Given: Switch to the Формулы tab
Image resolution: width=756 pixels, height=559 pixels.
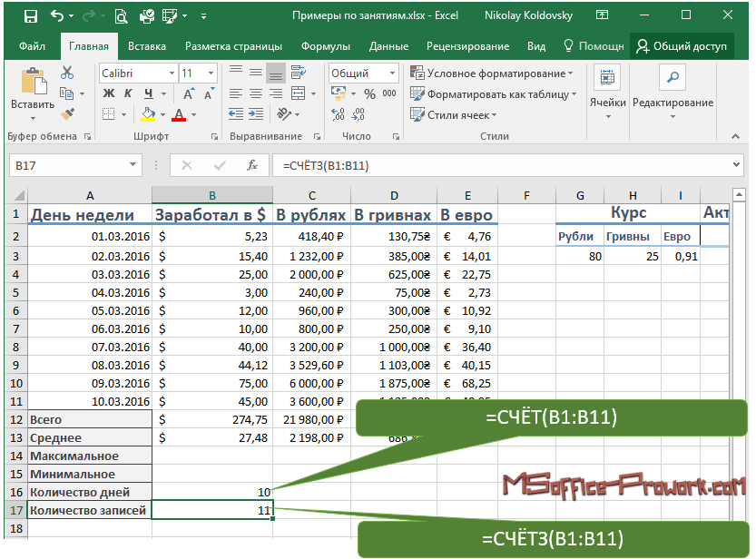Looking at the screenshot, I should 326,46.
